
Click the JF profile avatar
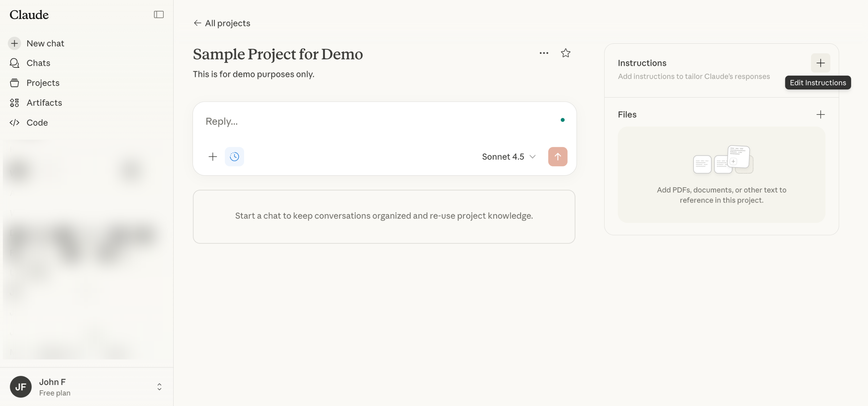[21, 387]
